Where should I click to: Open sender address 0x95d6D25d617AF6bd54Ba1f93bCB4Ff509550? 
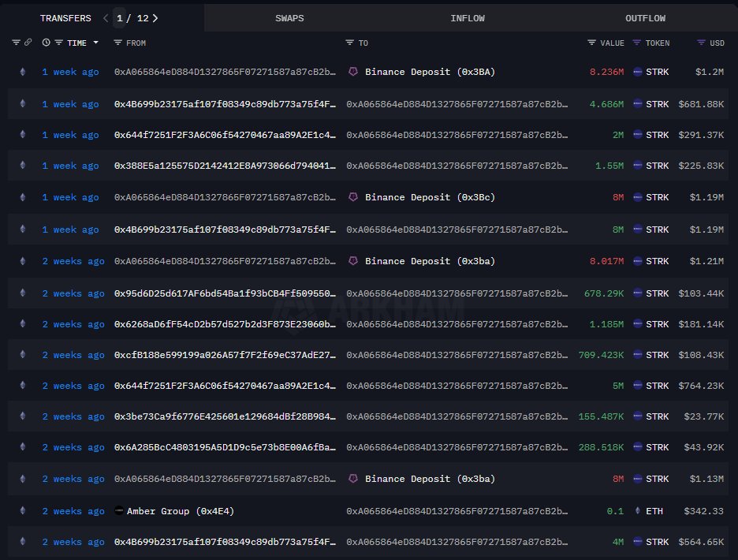click(225, 293)
